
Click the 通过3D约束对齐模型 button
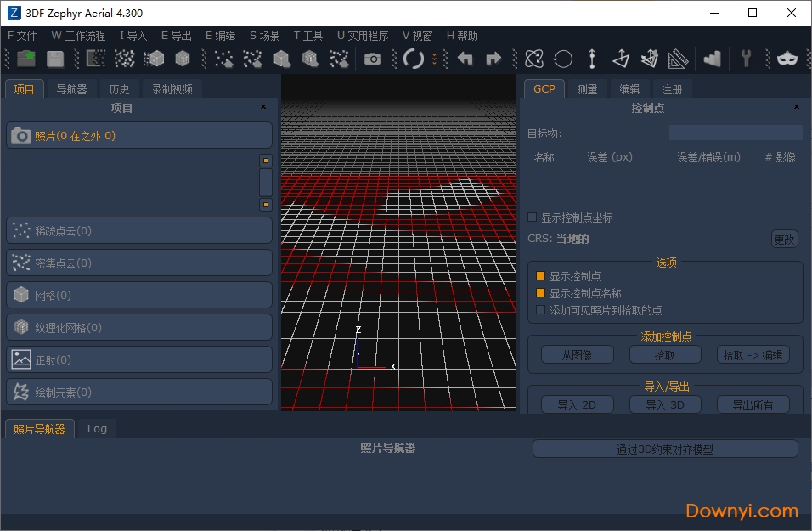667,449
